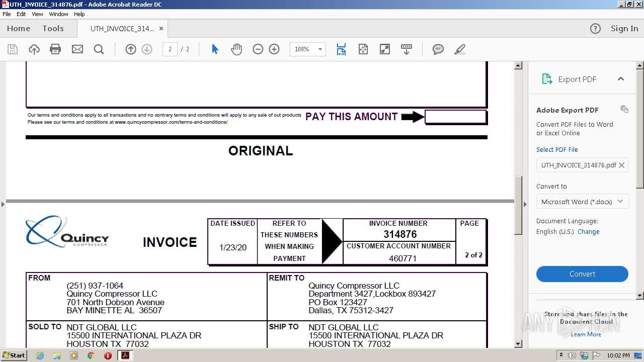The width and height of the screenshot is (644, 362).
Task: Follow the Learn More link
Action: (x=586, y=334)
